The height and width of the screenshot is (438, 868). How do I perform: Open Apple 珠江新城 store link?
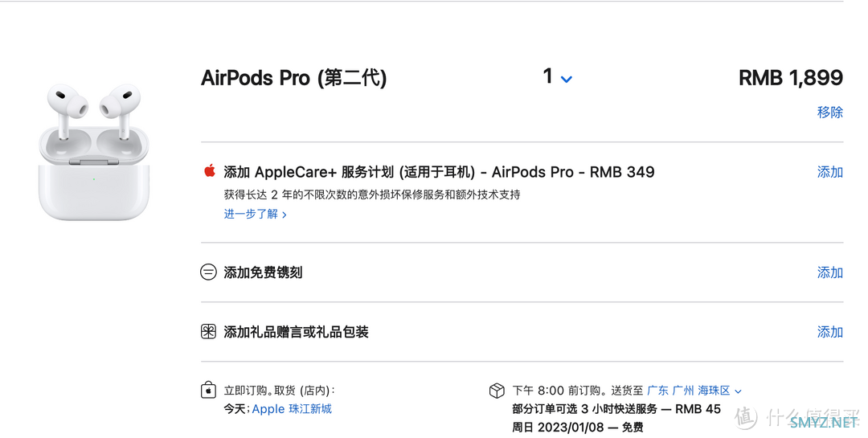click(292, 409)
